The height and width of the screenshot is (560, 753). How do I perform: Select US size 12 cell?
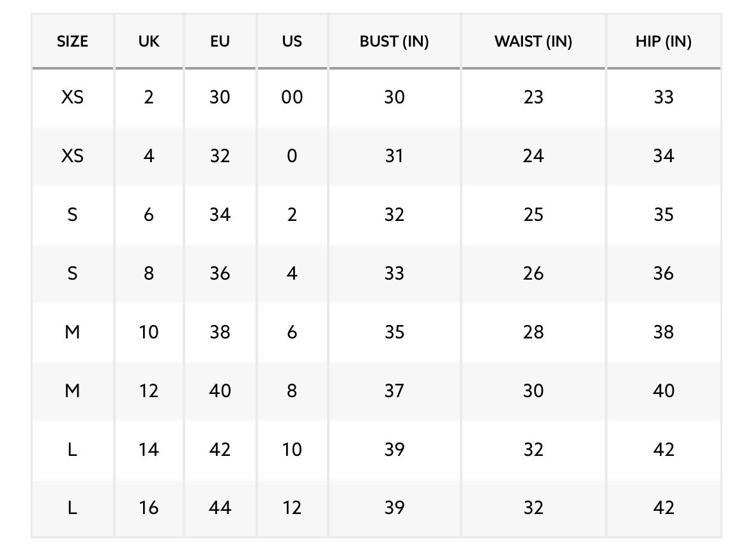[x=292, y=508]
